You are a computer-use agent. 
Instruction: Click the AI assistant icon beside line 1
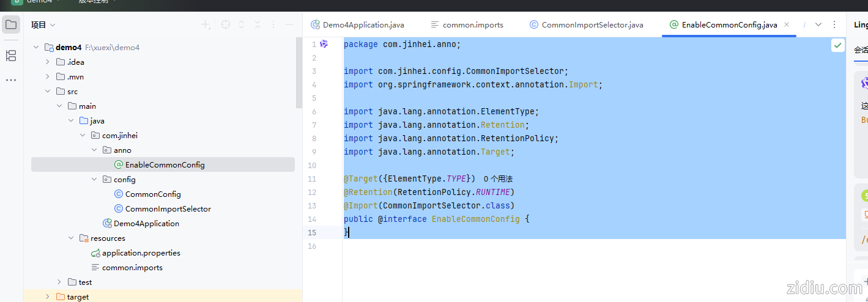click(324, 44)
